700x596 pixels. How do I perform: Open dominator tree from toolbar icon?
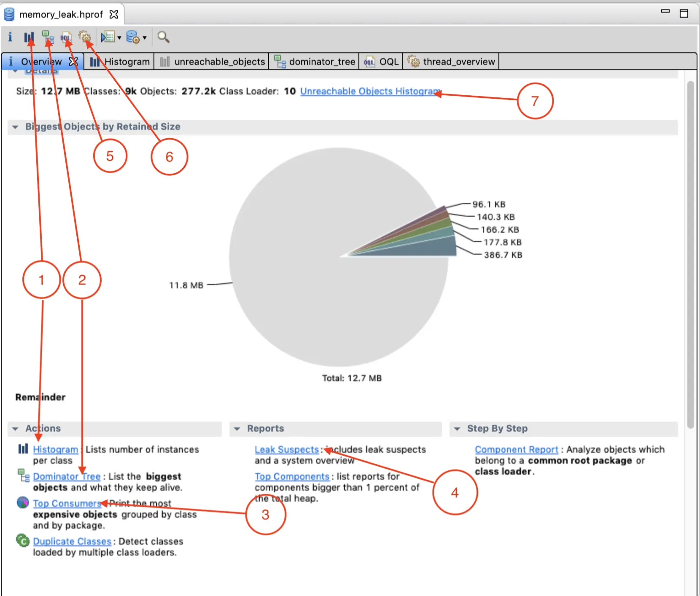[x=48, y=38]
